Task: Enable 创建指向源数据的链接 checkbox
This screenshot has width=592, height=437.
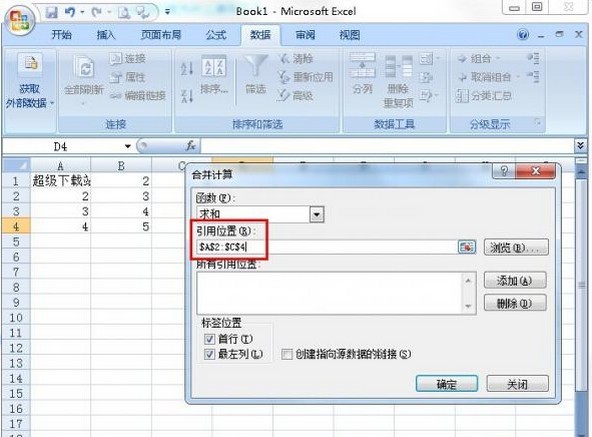Action: point(287,354)
